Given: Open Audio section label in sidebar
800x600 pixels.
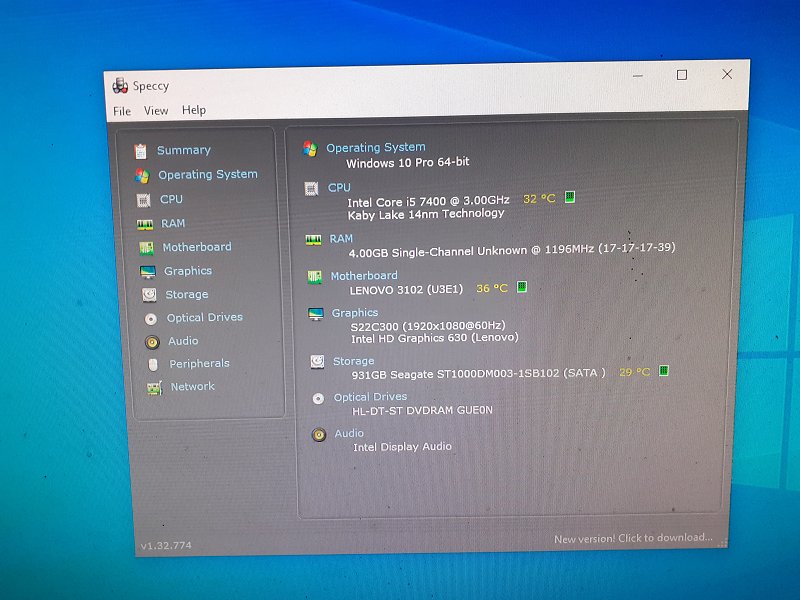Looking at the screenshot, I should coord(183,341).
